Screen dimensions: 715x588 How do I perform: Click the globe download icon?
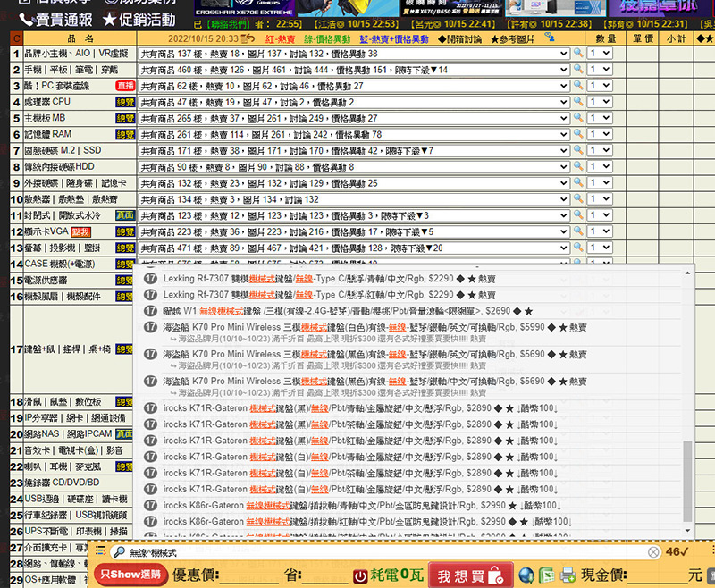click(x=526, y=575)
